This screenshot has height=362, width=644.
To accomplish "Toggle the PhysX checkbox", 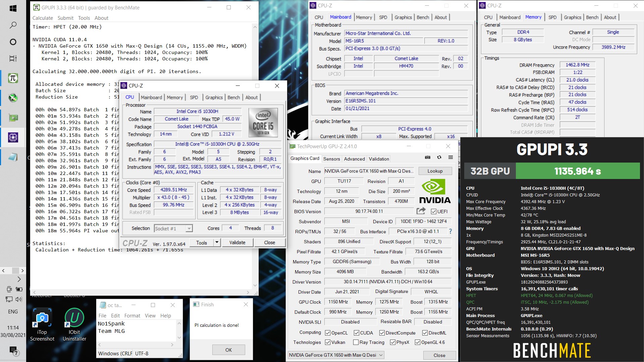I will (392, 342).
